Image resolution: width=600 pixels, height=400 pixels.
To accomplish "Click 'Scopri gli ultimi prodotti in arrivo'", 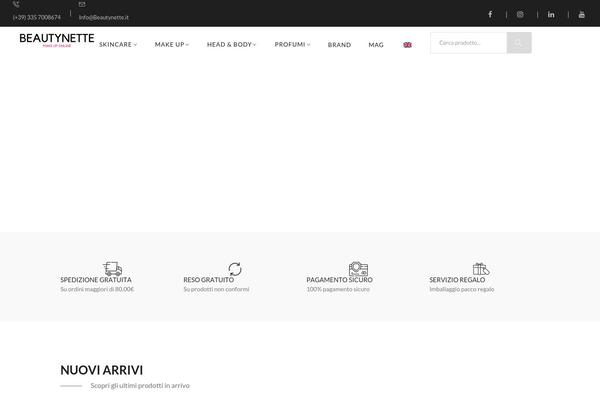I will 140,385.
